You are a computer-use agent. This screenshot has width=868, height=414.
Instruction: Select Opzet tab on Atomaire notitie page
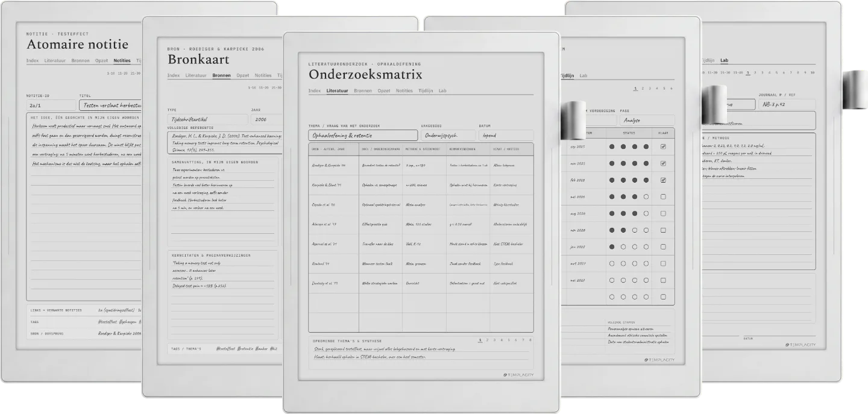click(x=102, y=60)
